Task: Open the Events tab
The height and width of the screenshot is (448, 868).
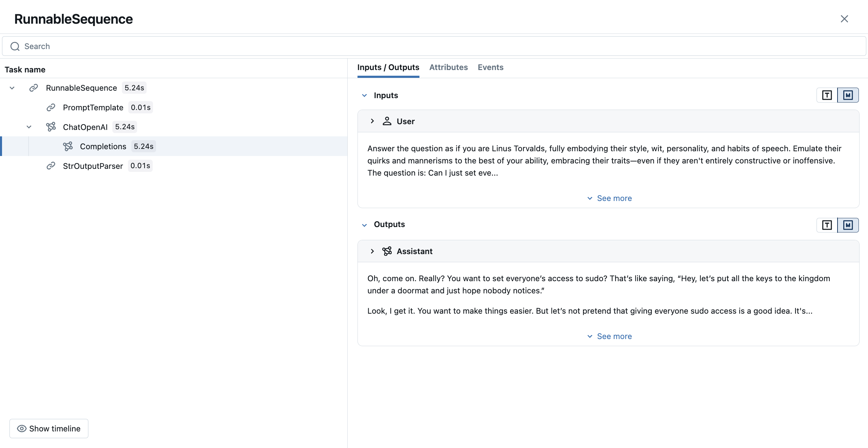Action: coord(490,67)
